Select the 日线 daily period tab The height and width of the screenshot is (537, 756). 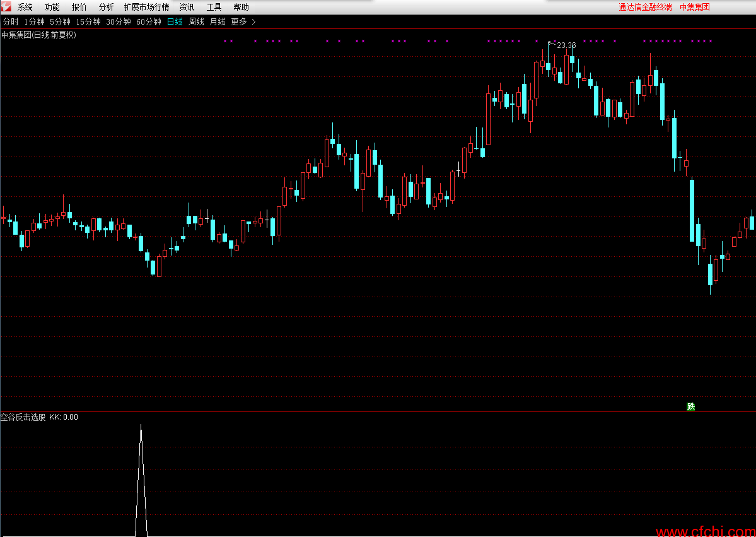point(175,21)
